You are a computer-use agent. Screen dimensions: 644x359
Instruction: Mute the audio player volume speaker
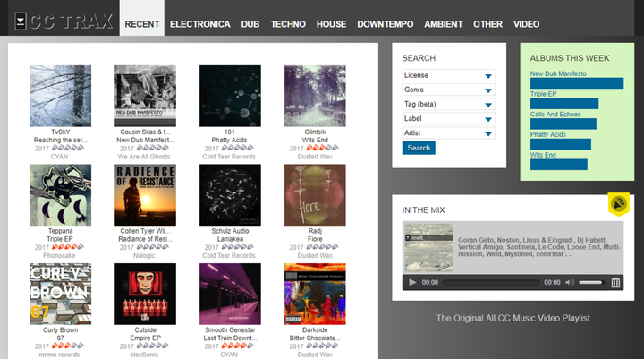tap(569, 283)
